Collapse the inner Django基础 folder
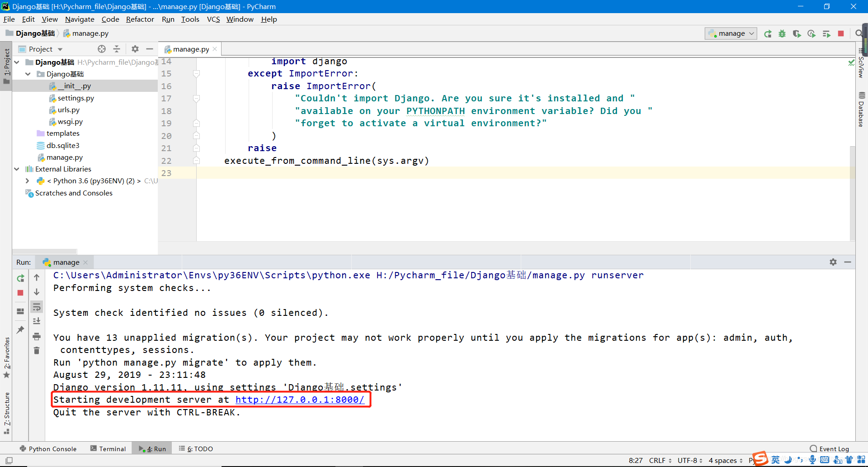The height and width of the screenshot is (467, 868). 28,74
